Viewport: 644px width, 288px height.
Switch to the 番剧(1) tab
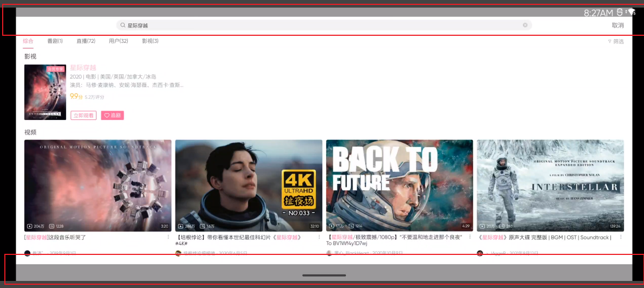click(55, 41)
